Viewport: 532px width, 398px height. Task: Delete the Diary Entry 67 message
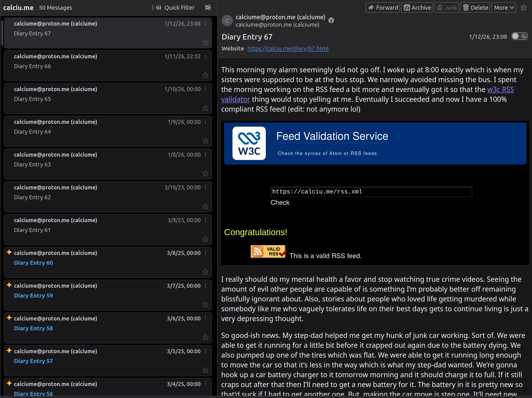(475, 7)
